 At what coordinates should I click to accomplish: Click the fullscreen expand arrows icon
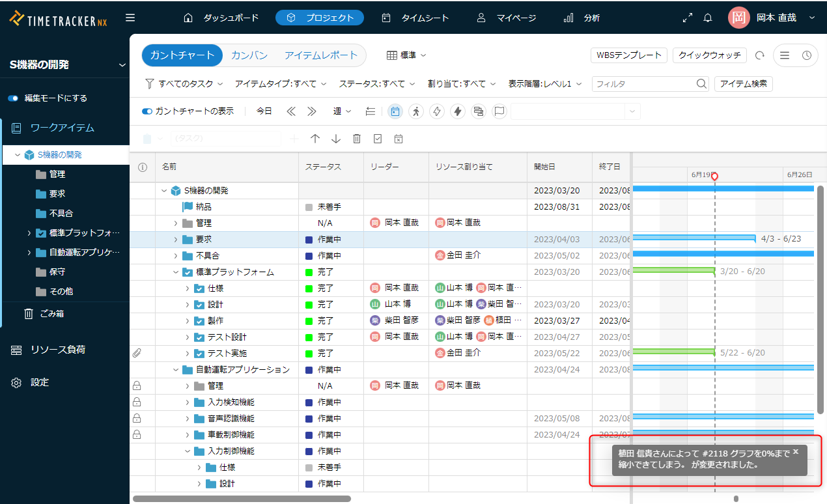coord(687,18)
